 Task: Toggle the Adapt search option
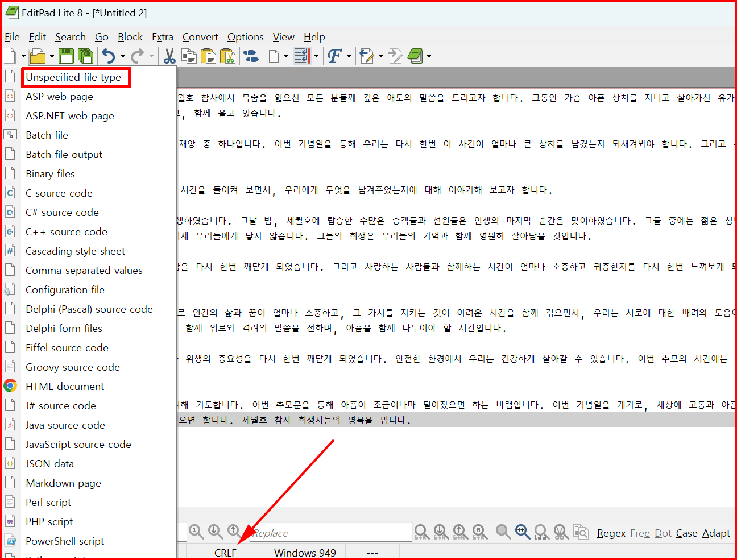tap(716, 533)
